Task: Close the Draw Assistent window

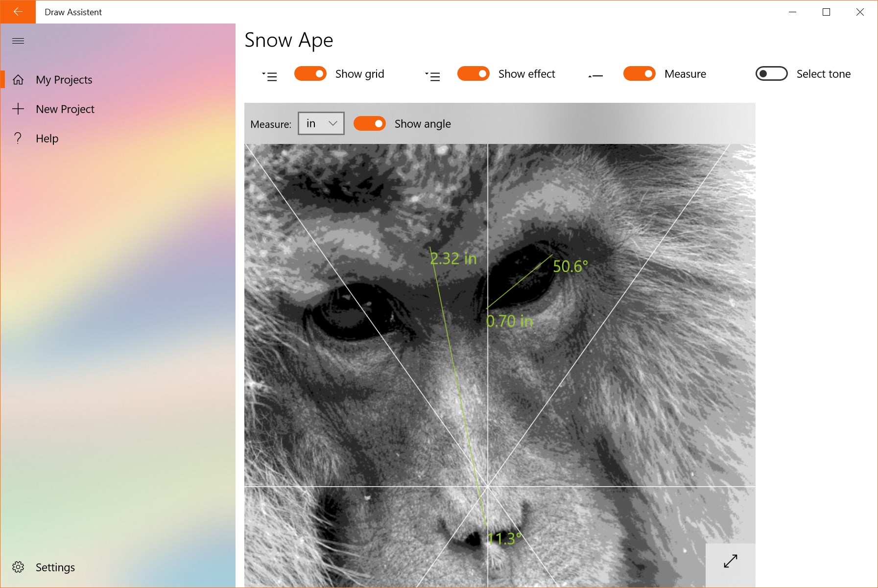Action: 860,12
